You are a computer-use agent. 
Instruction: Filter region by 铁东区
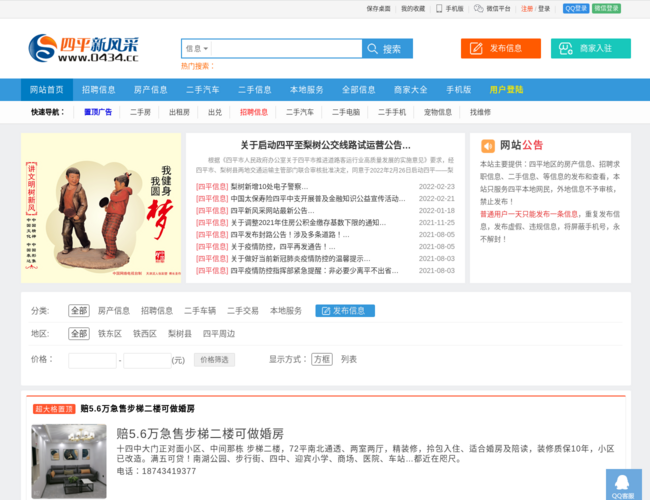(x=110, y=334)
